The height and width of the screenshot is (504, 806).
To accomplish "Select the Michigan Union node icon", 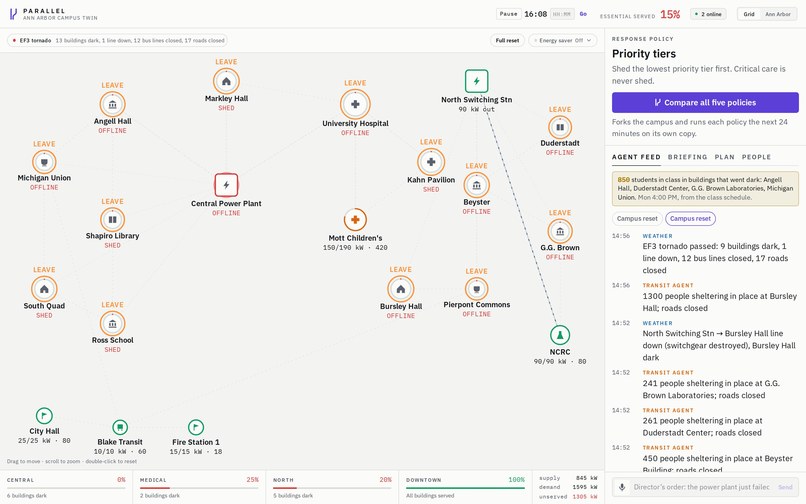I will click(44, 162).
